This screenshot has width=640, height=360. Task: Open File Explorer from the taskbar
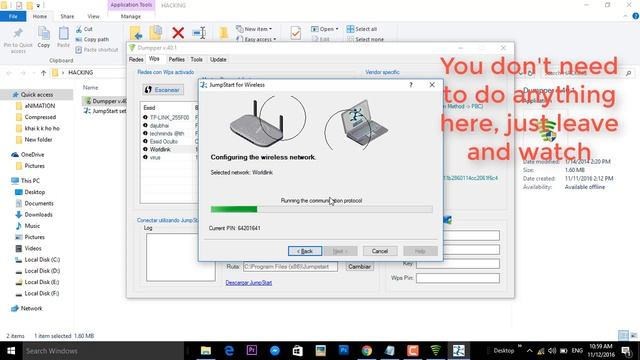[x=206, y=351]
